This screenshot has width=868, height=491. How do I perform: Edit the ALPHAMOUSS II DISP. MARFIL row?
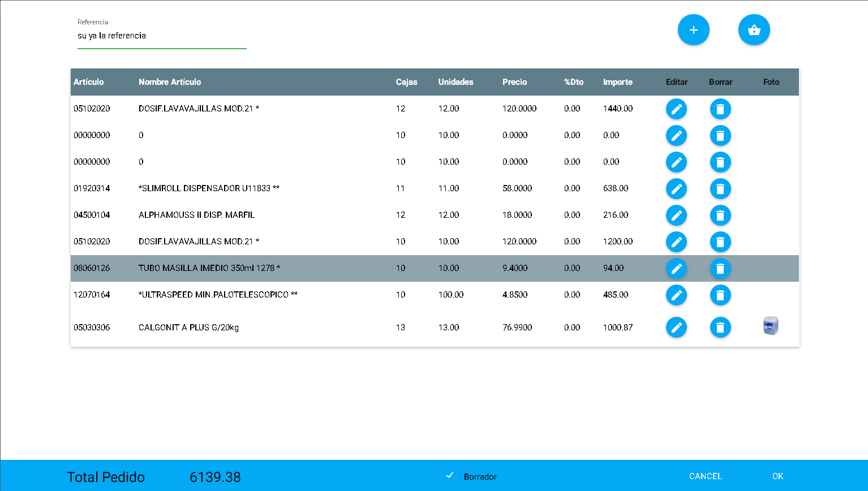click(x=676, y=215)
